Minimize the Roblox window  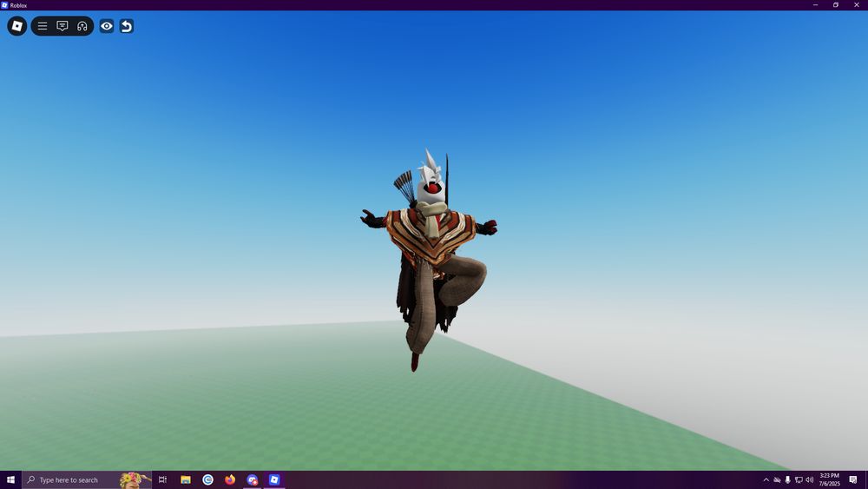point(815,5)
